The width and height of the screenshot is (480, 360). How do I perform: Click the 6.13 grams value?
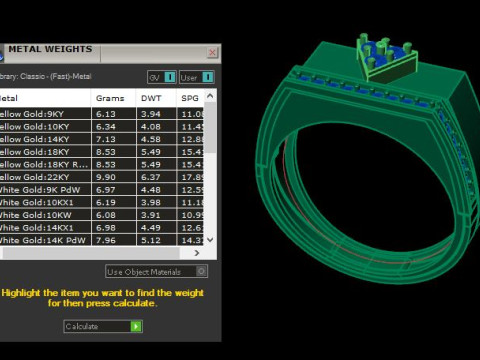(x=106, y=114)
